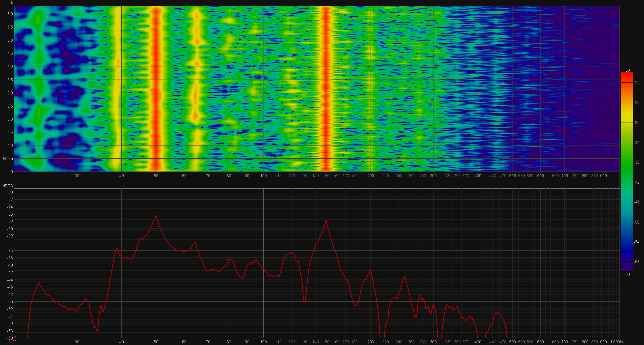644x345 pixels.
Task: Click the "s" time axis unit label
Action: pos(12,2)
